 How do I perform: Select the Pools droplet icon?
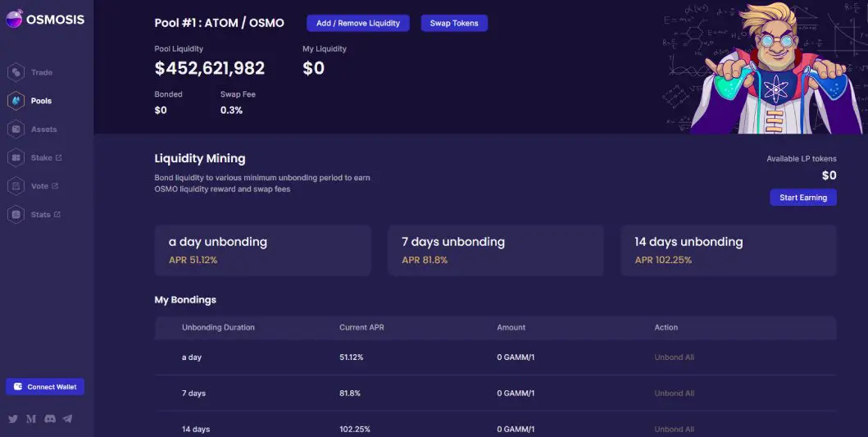(x=16, y=101)
